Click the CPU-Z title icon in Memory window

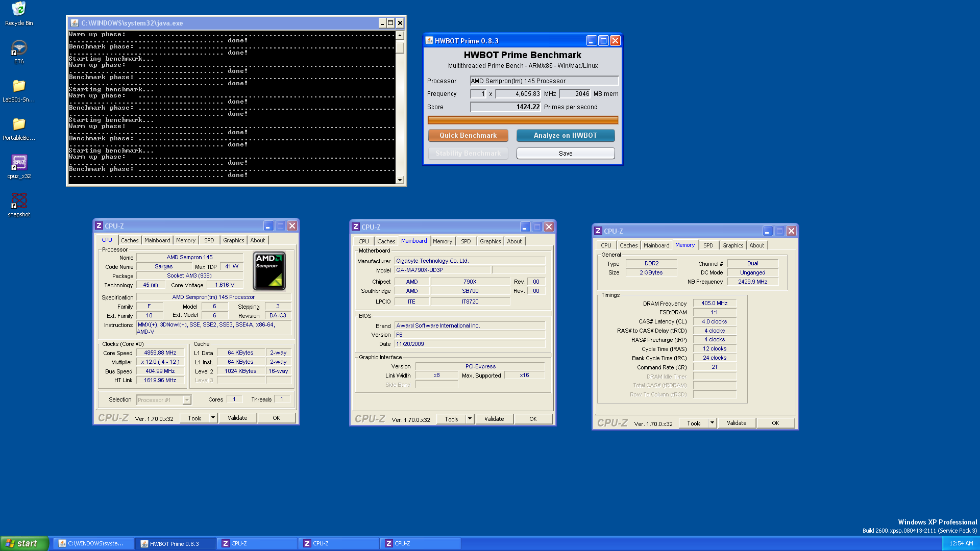click(598, 231)
